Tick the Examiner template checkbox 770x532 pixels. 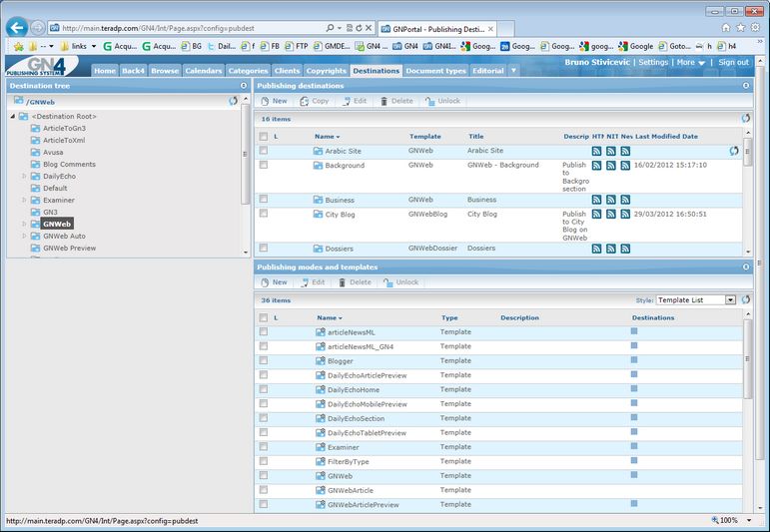tap(264, 446)
